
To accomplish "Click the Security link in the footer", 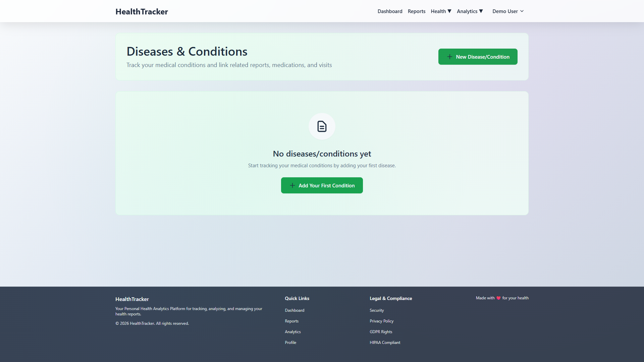I will point(376,310).
